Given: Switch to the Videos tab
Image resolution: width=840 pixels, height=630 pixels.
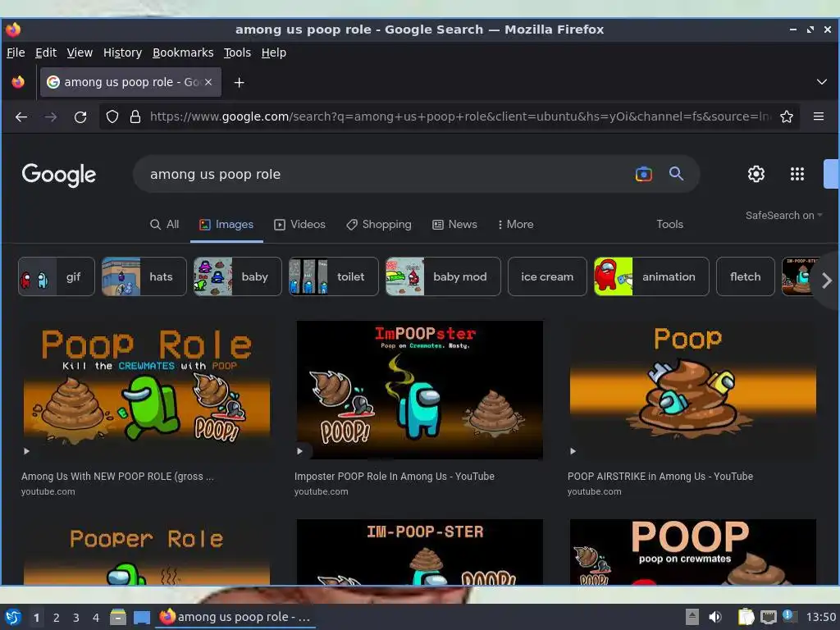Looking at the screenshot, I should tap(299, 225).
